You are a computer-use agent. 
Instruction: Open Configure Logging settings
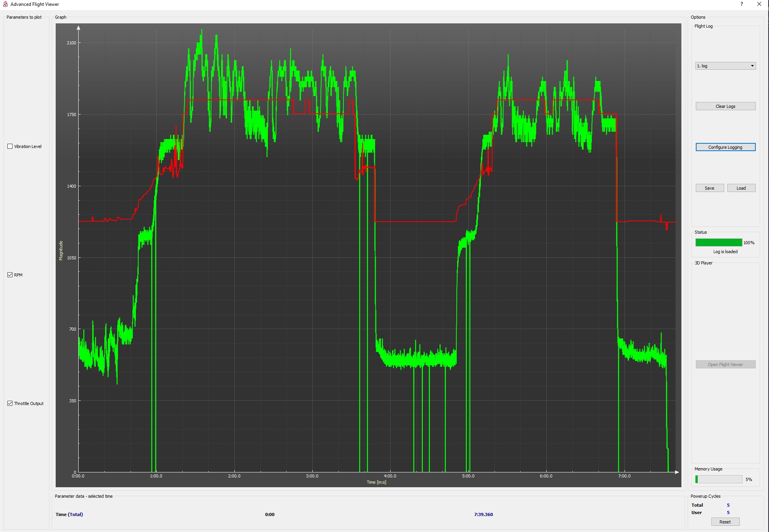click(x=725, y=147)
